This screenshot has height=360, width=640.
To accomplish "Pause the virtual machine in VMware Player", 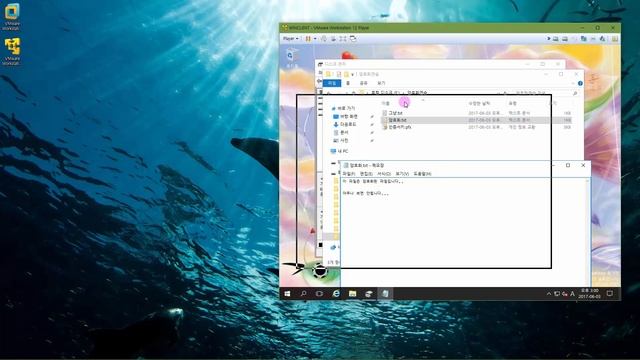I will 308,39.
